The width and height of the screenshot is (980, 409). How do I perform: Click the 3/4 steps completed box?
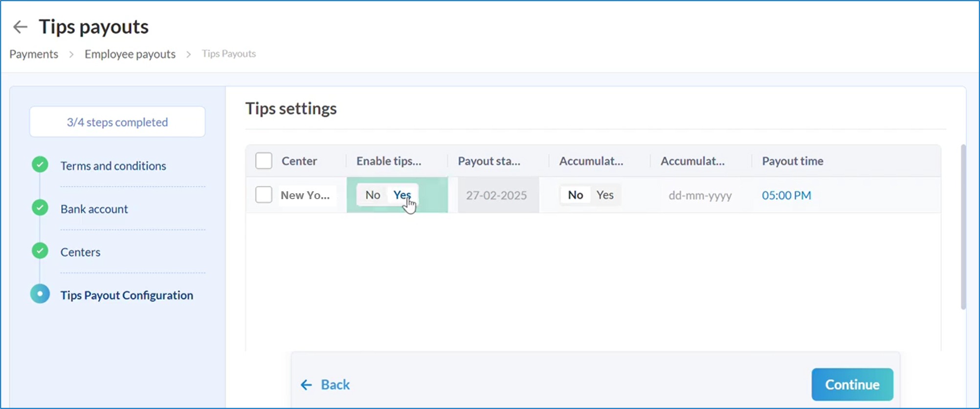(117, 122)
